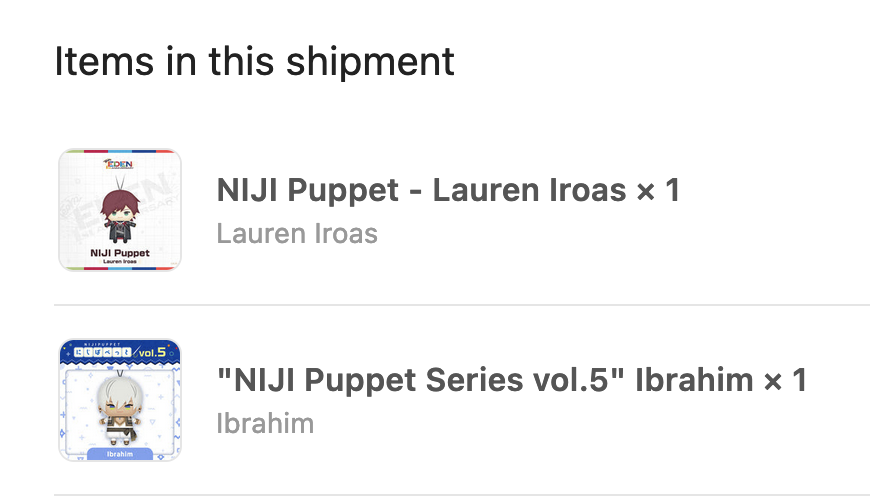The image size is (870, 500).
Task: Click the "× 1" quantity on Ibrahim item
Action: pyautogui.click(x=785, y=381)
